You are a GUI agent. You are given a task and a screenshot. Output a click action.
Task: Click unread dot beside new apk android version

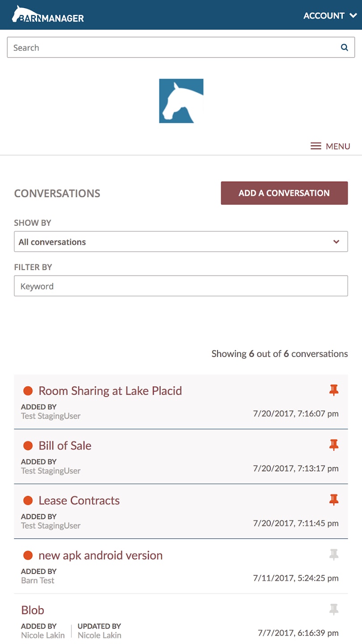28,555
